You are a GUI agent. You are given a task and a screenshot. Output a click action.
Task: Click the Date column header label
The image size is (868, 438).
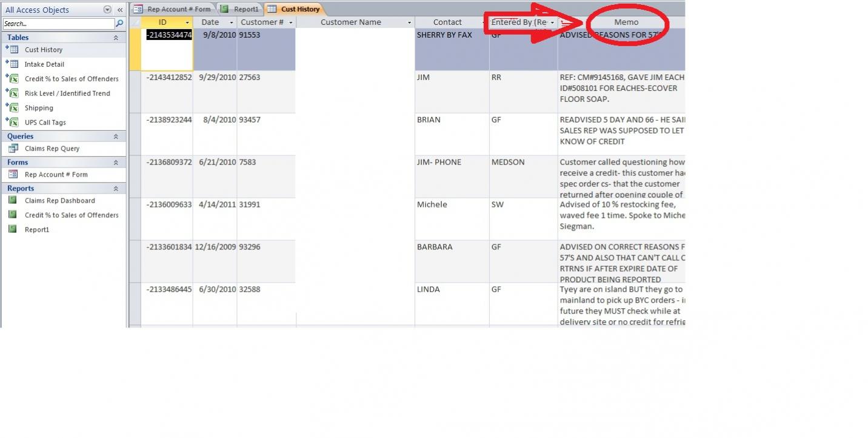(x=210, y=22)
